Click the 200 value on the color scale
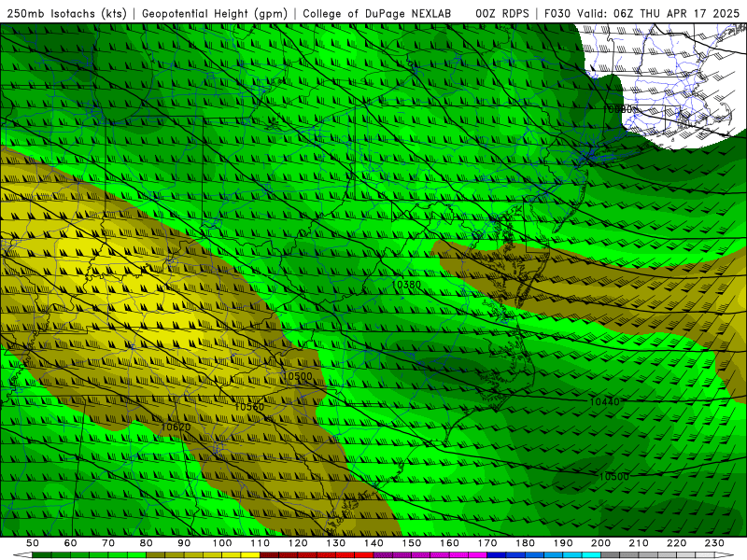The width and height of the screenshot is (747, 560). coord(600,543)
